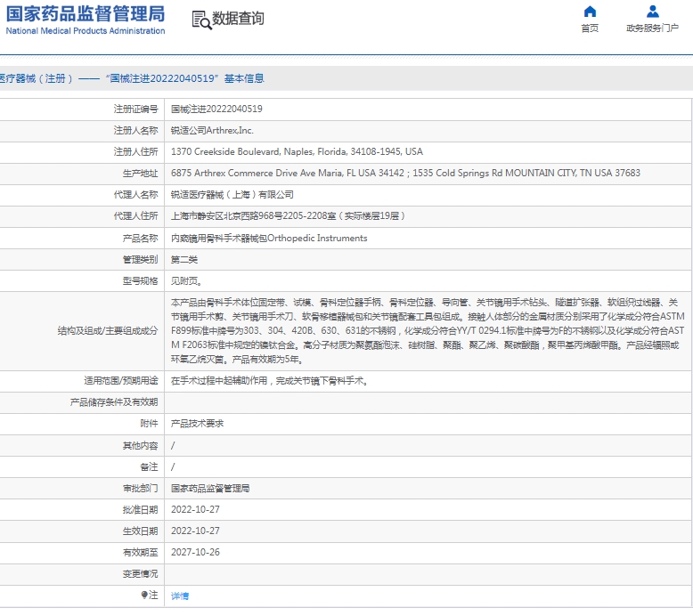
Task: Click the 生效日期 row's 2022-10-27 value
Action: 195,531
